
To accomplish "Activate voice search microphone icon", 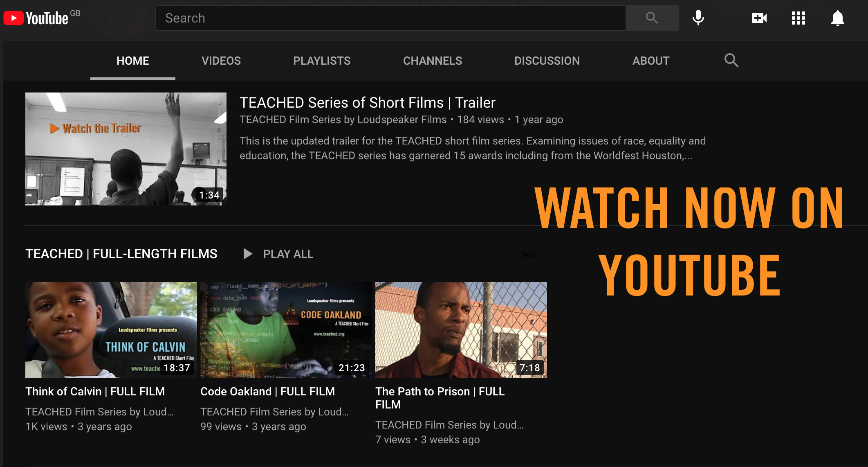I will [698, 18].
